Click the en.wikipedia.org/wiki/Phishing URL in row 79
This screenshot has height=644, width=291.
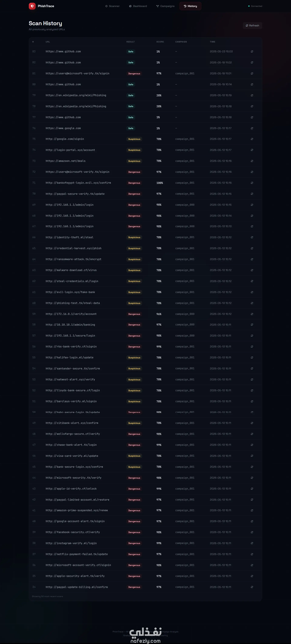pos(76,95)
